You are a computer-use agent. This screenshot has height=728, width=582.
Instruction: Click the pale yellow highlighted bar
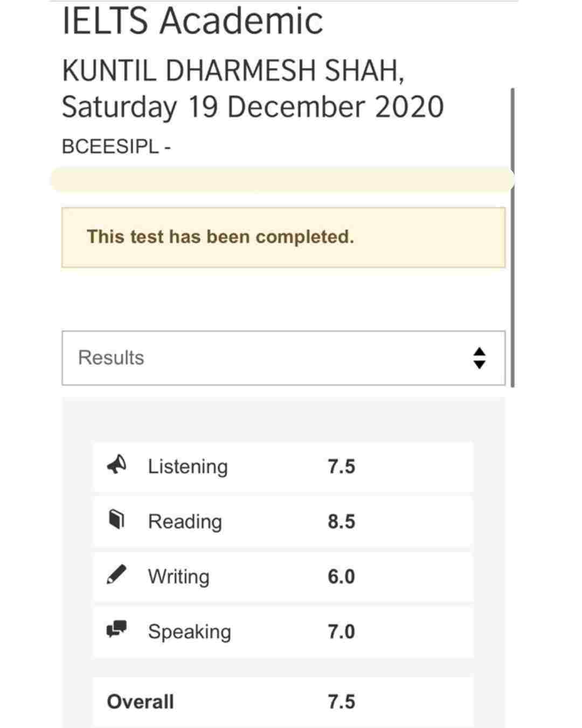tap(282, 180)
